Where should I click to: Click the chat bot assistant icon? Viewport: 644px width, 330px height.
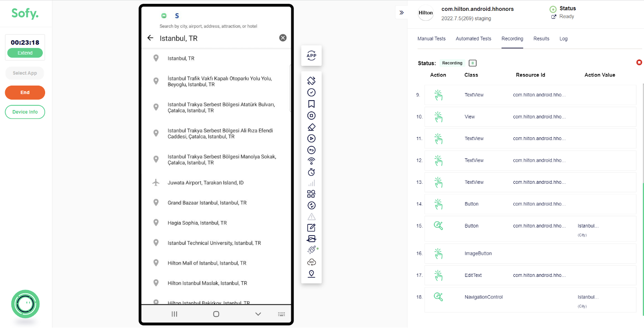[25, 304]
